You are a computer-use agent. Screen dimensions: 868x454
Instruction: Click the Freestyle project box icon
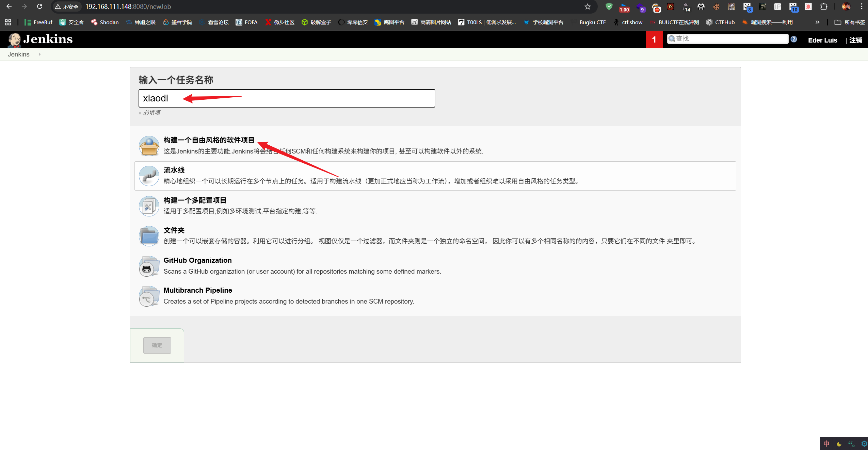click(x=149, y=146)
